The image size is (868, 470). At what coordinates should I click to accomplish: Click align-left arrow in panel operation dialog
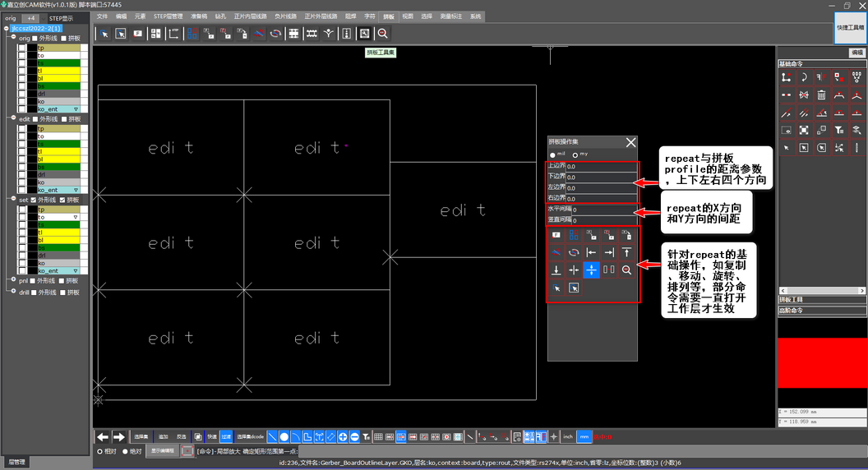coord(591,252)
